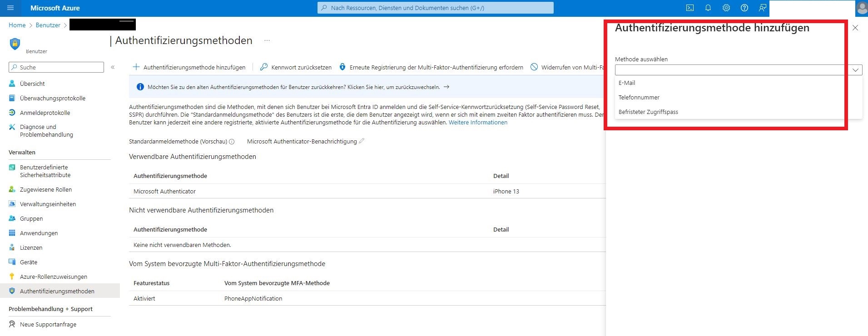Click Microsoft Azure logo text
This screenshot has width=868, height=336.
[x=55, y=8]
